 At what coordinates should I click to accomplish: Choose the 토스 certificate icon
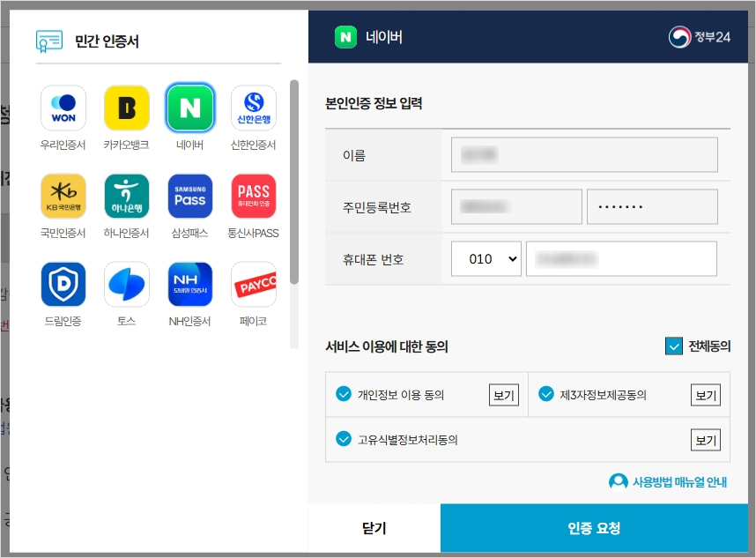(126, 285)
